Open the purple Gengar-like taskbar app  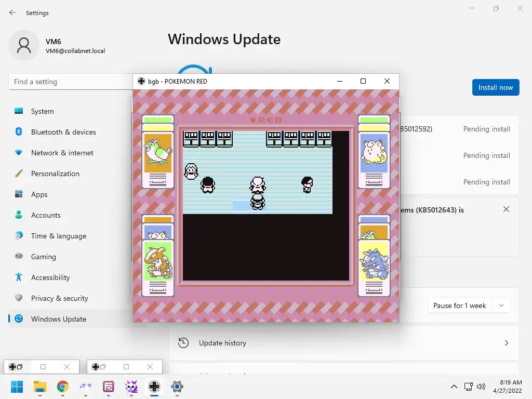point(131,387)
